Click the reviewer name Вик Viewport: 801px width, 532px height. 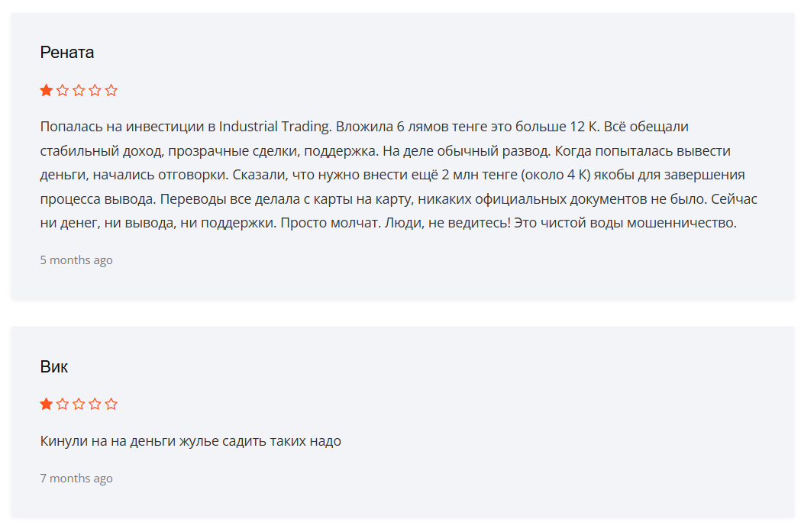pyautogui.click(x=54, y=366)
